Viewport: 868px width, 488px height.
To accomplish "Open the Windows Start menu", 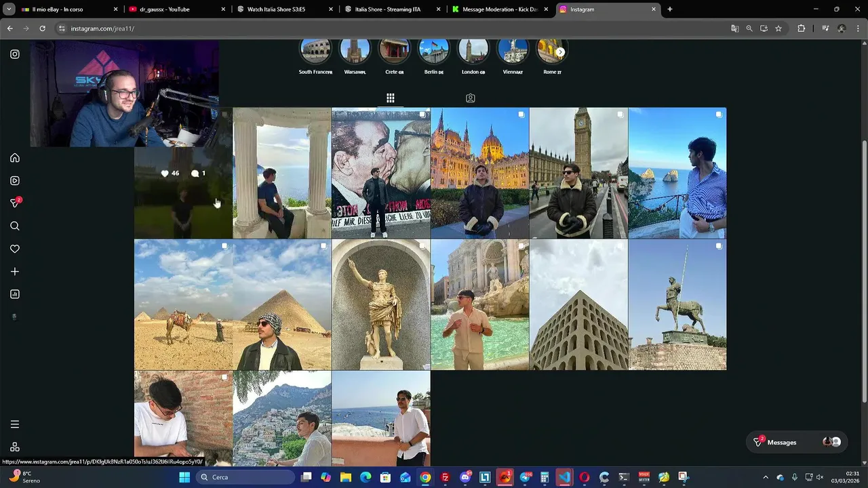I will point(184,477).
